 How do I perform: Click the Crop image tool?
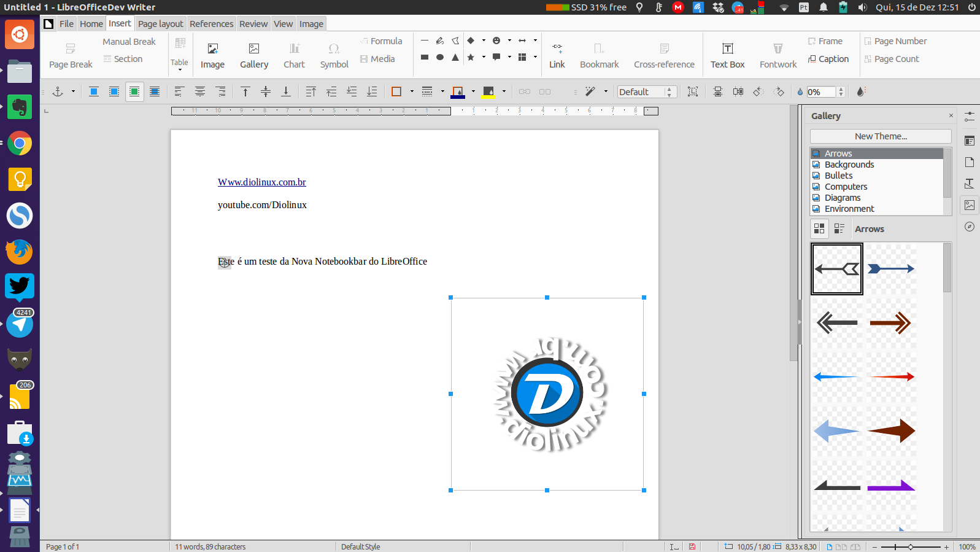tap(693, 91)
